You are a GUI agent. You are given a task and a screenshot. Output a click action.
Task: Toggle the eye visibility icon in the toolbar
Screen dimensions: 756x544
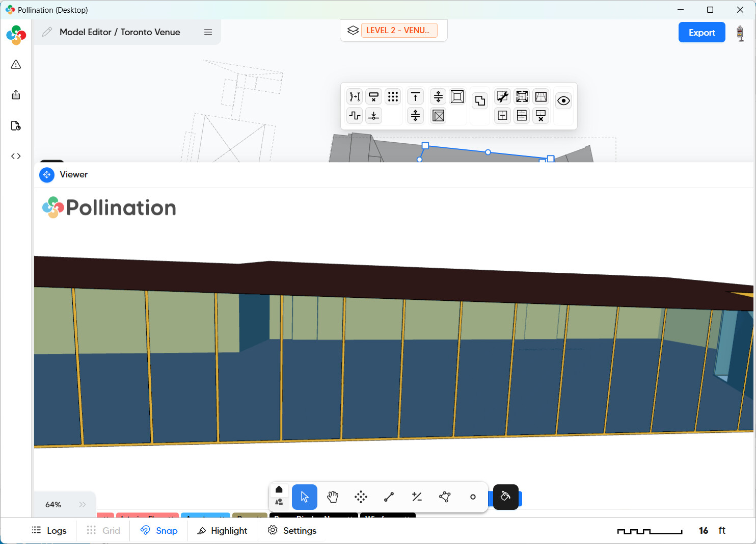[563, 100]
